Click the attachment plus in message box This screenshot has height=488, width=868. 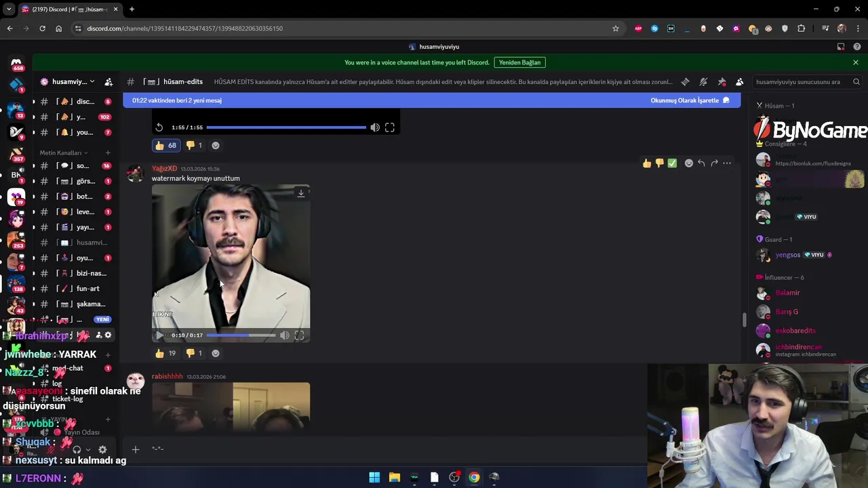point(136,449)
